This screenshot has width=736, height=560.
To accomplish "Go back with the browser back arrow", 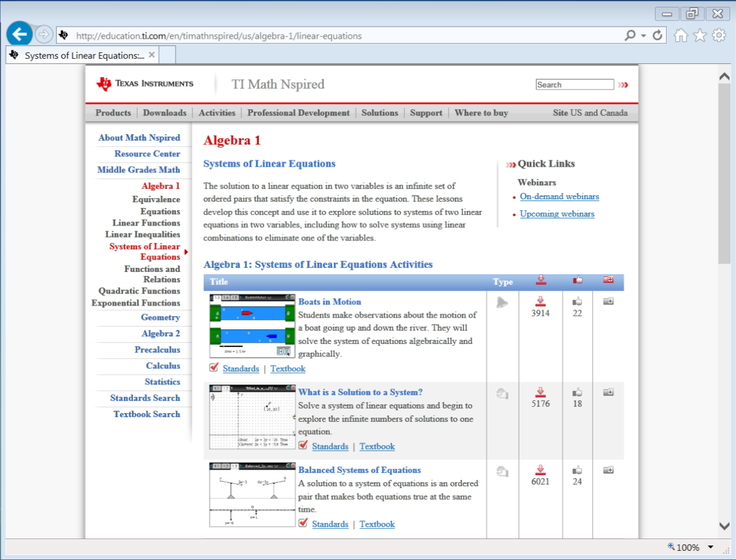I will [19, 34].
